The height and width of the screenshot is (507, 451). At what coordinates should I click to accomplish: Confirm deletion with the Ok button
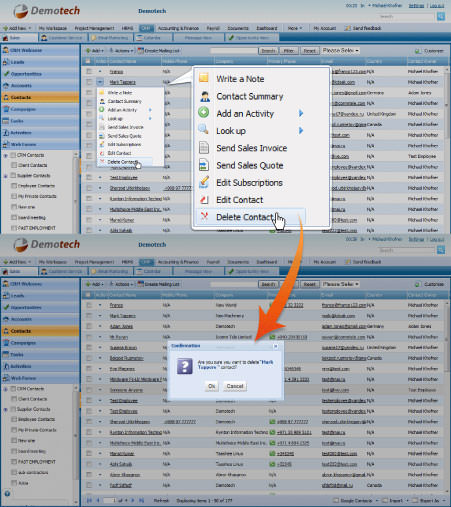pyautogui.click(x=212, y=386)
